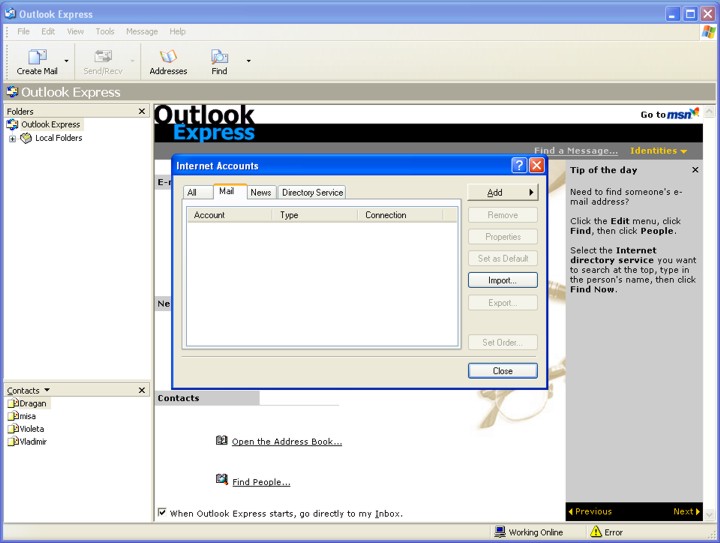Open the Help menu

[x=177, y=31]
